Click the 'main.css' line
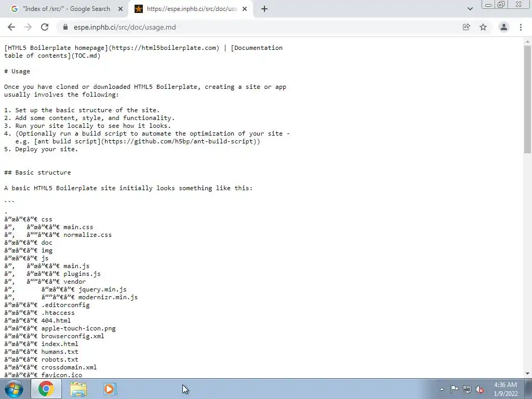This screenshot has height=399, width=532. pos(48,227)
